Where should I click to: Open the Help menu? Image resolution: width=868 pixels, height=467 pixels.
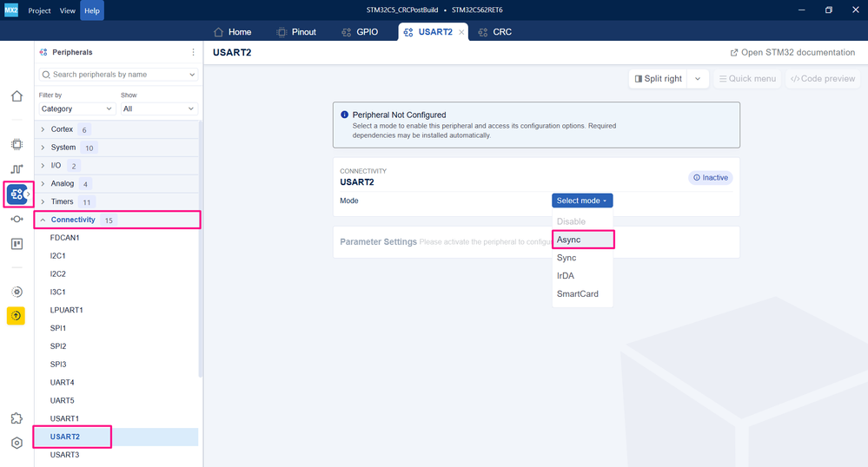tap(92, 10)
